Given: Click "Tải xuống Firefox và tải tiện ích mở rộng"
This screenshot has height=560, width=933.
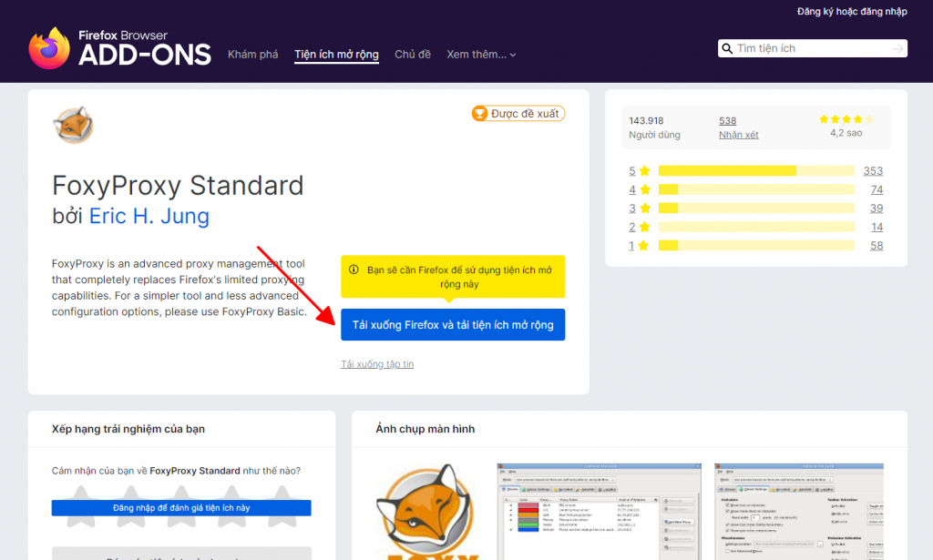Looking at the screenshot, I should [x=453, y=325].
